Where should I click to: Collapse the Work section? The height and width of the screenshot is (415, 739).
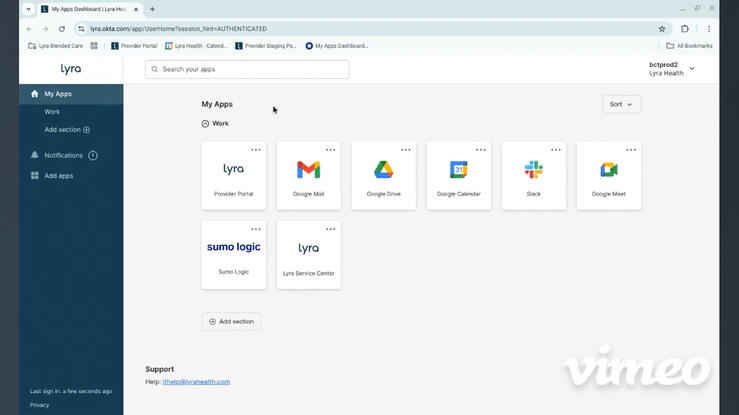(x=205, y=123)
